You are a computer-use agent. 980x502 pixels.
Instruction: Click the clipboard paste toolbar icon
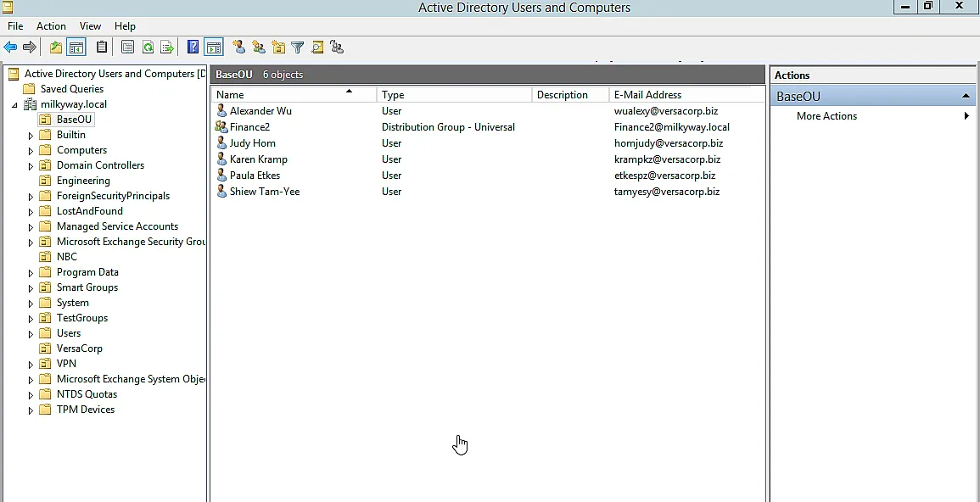click(101, 47)
